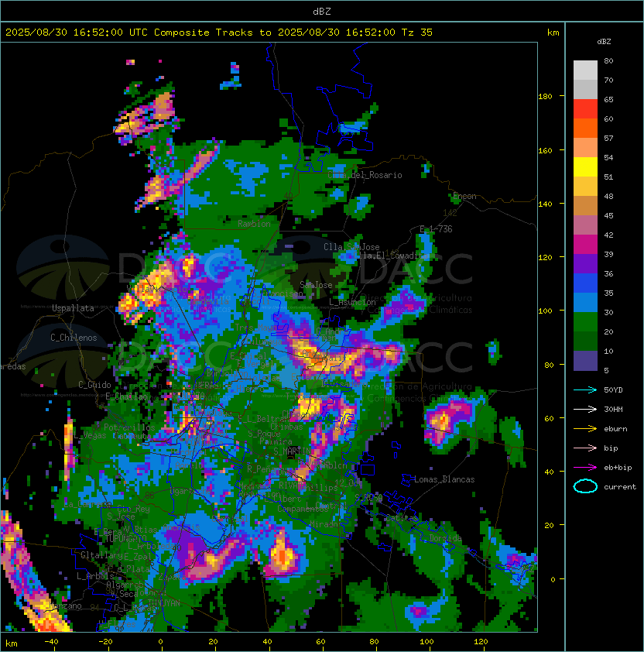Click the 'Tz 35' threshold text in header
The width and height of the screenshot is (644, 652).
417,33
